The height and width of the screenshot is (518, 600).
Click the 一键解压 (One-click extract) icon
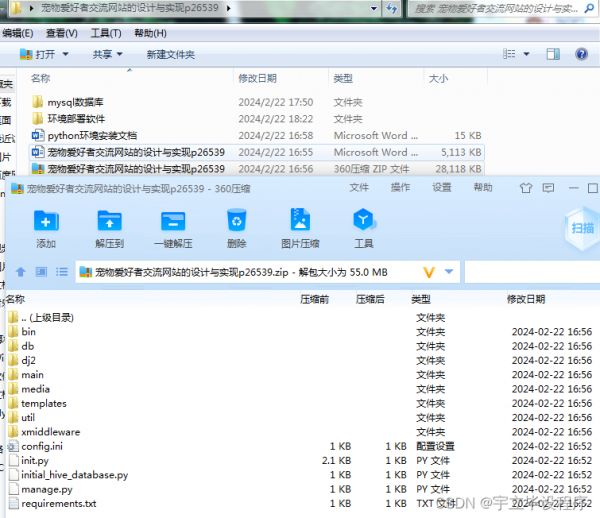pyautogui.click(x=173, y=221)
